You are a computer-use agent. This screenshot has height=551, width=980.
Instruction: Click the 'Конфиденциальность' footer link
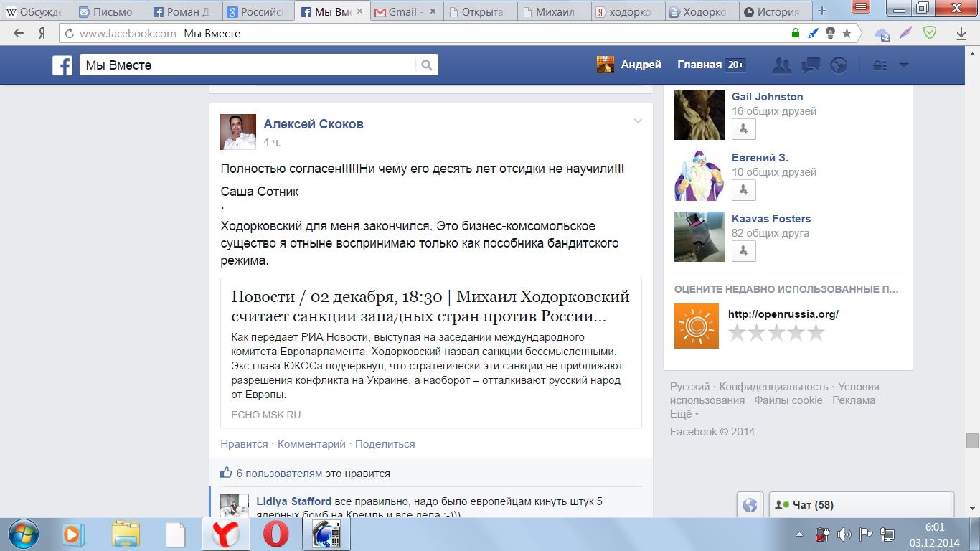point(773,387)
